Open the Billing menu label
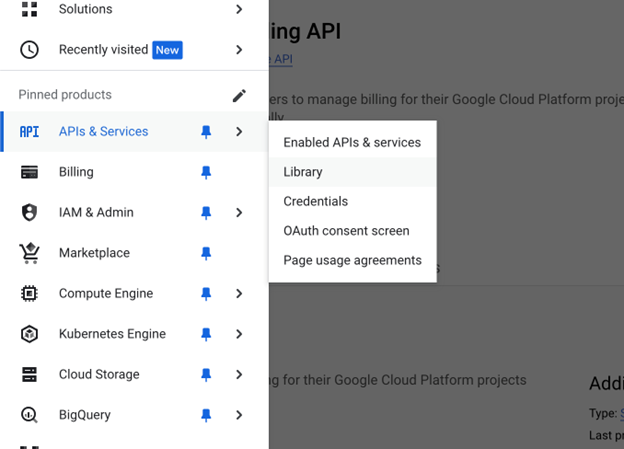 point(76,172)
